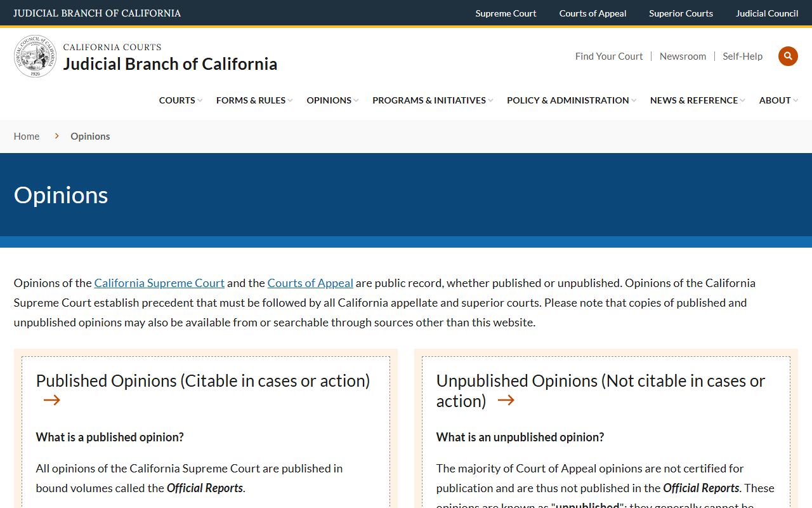The image size is (812, 508).
Task: Expand the Programs & Initiatives chevron
Action: click(x=490, y=100)
